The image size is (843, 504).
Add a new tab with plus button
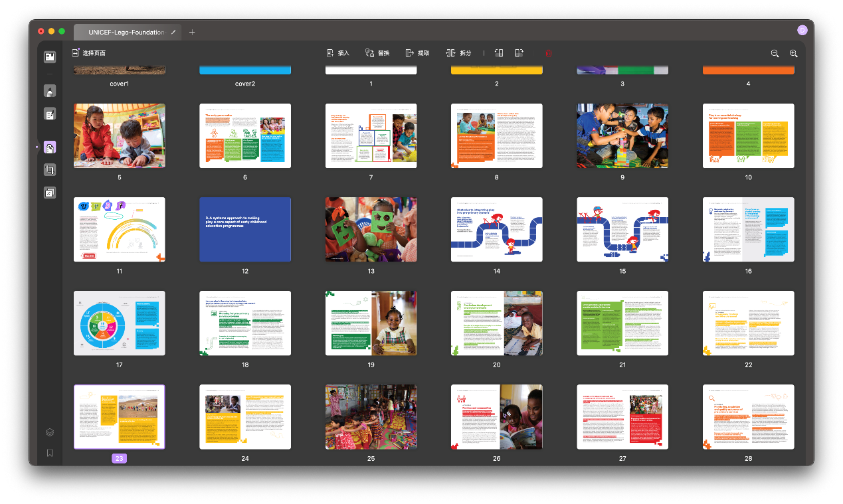pyautogui.click(x=192, y=32)
